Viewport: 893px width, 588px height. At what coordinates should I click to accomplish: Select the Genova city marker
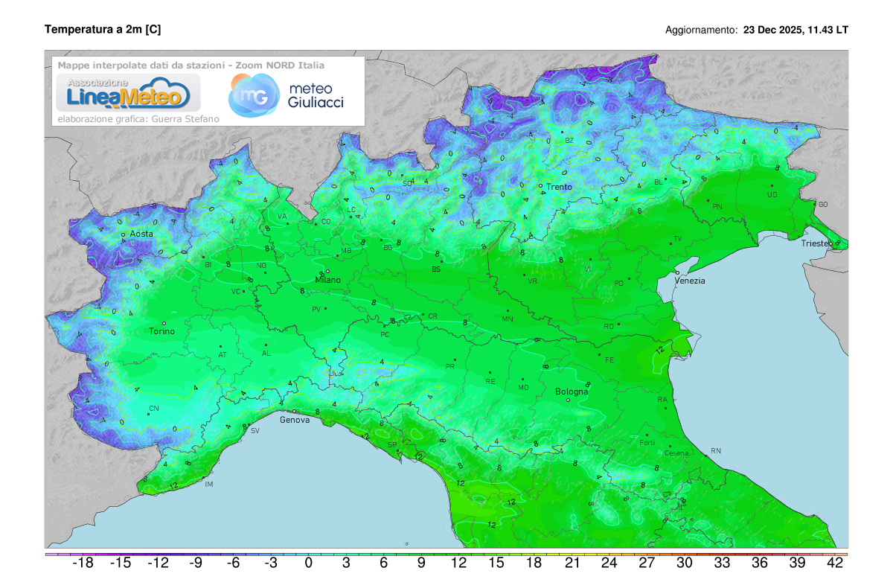click(x=294, y=411)
